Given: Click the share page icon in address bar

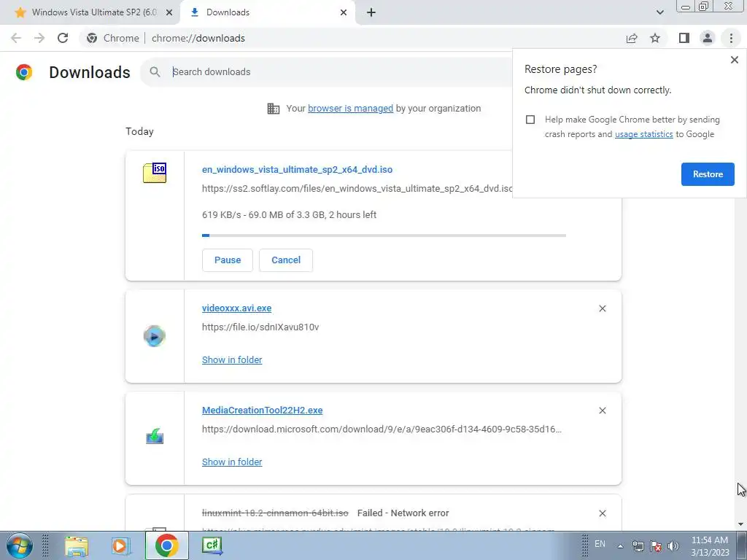Looking at the screenshot, I should (x=632, y=38).
